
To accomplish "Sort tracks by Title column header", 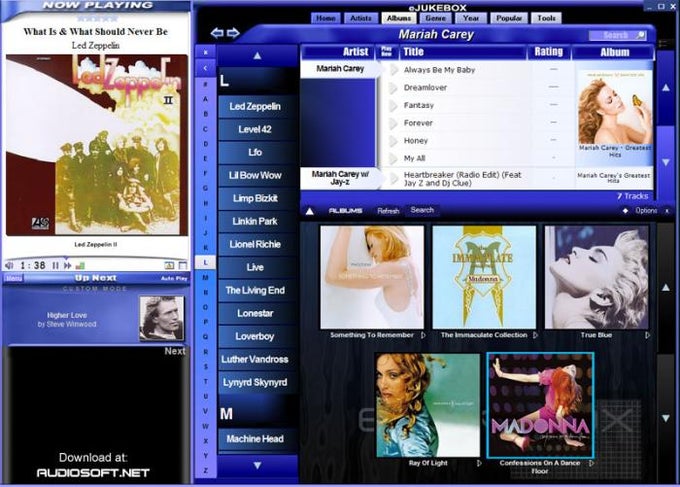I will tap(462, 52).
